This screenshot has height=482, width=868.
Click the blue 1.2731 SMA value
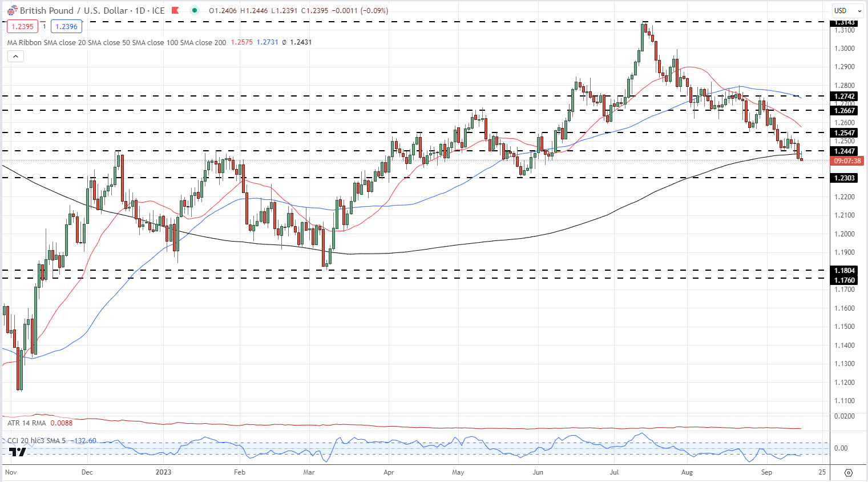click(x=268, y=42)
